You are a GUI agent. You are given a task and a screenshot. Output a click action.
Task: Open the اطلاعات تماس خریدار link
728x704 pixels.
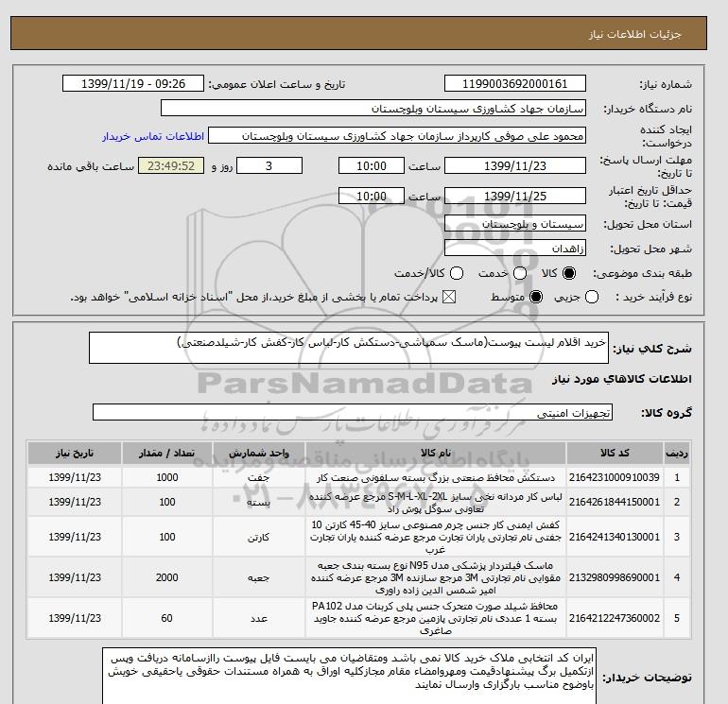coord(153,136)
